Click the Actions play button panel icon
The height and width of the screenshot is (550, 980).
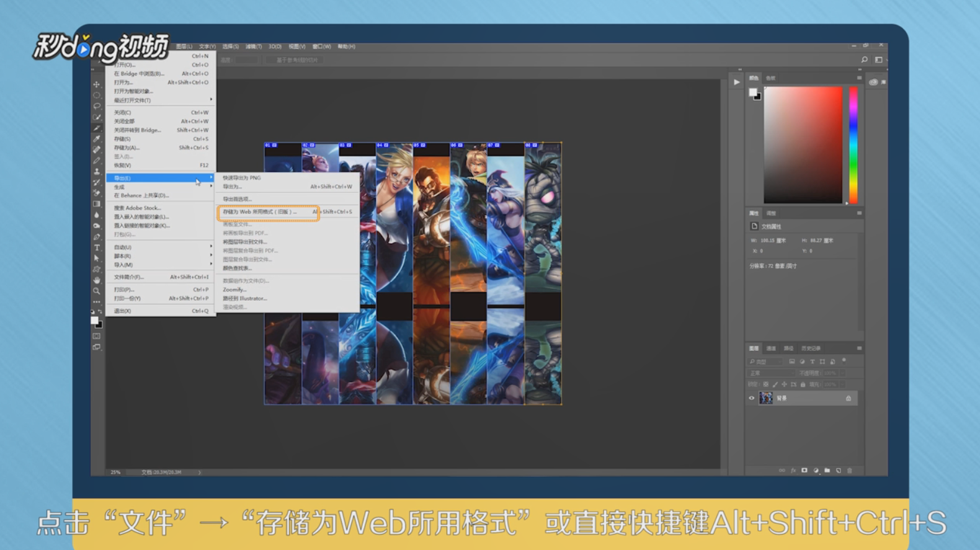(x=736, y=82)
